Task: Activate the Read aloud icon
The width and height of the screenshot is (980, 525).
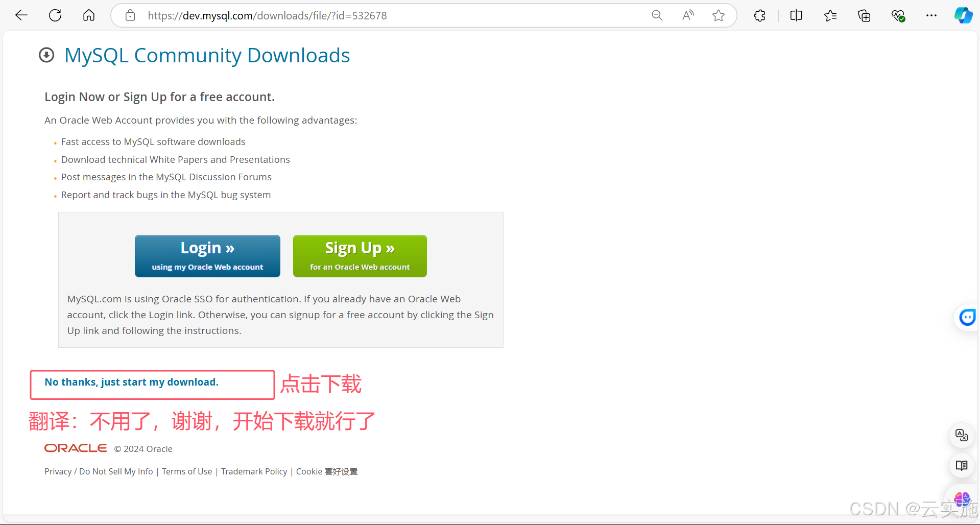Action: coord(688,15)
